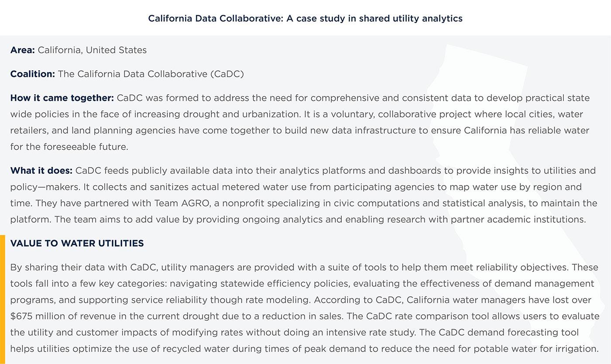Screen dimensions: 611x364
Task: Click "The California Data Collaborative (CaDC)" text
Action: click(151, 74)
